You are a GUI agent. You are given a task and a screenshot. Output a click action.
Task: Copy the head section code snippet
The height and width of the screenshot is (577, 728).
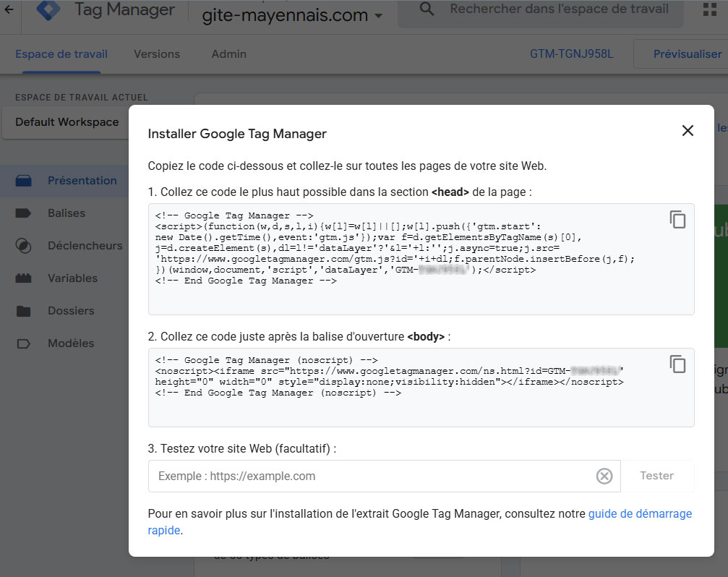click(677, 220)
